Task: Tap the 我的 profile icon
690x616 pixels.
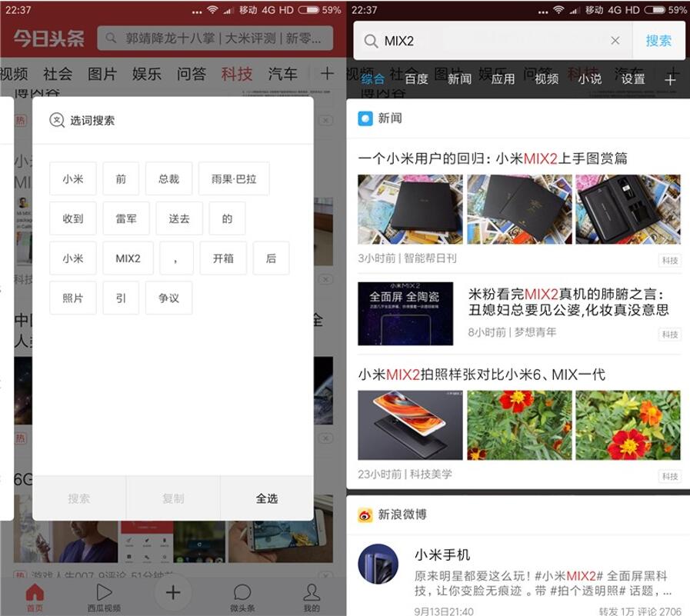Action: [311, 592]
